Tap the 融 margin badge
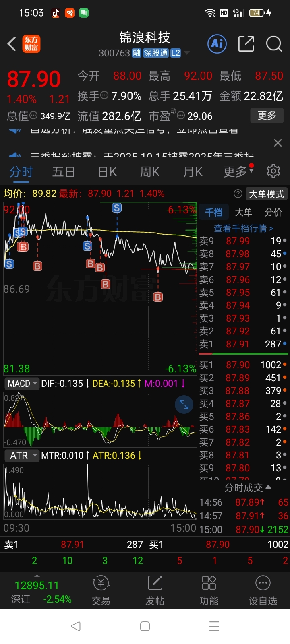This screenshot has height=644, width=290. [136, 53]
